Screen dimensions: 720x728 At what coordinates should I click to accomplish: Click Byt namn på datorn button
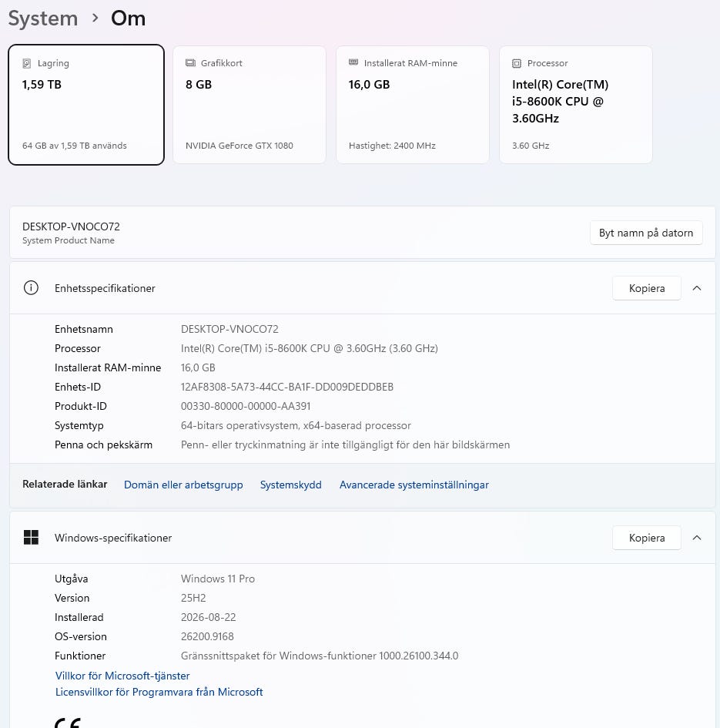click(646, 233)
